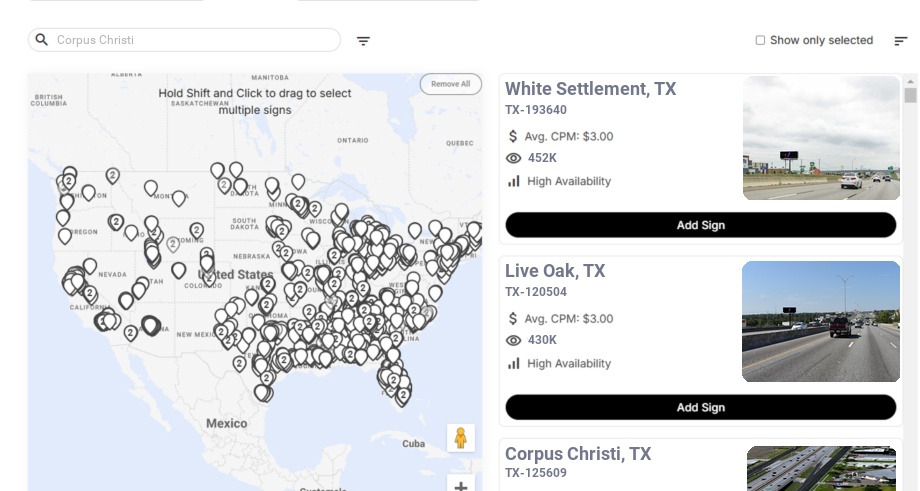Open the filter options icon beside search
The height and width of the screenshot is (491, 920).
pos(363,41)
